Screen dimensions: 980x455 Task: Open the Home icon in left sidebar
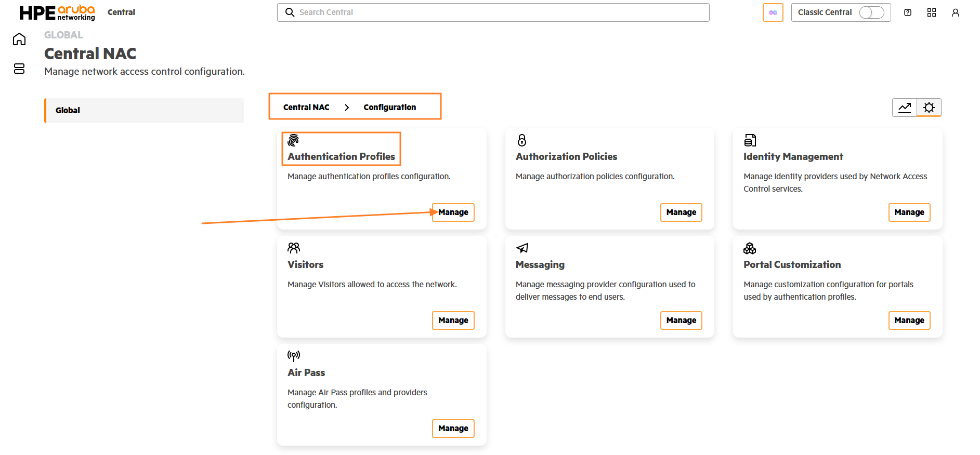click(x=19, y=39)
